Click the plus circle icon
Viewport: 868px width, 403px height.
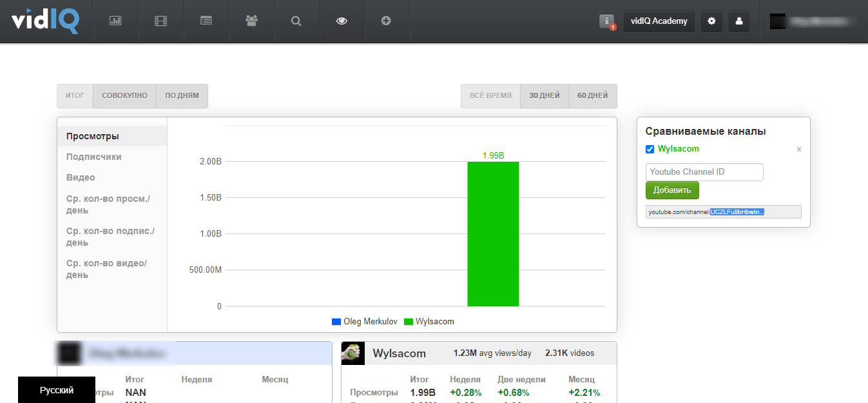(x=386, y=21)
